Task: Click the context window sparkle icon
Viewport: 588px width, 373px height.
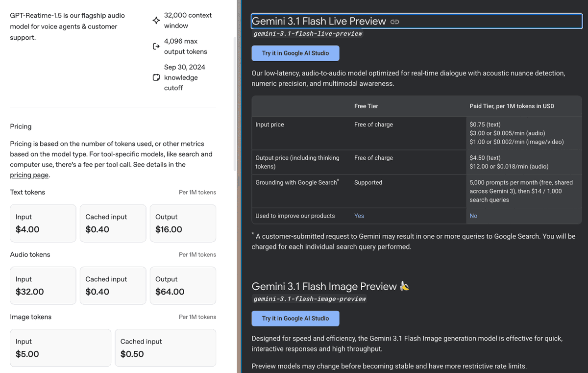Action: [156, 21]
